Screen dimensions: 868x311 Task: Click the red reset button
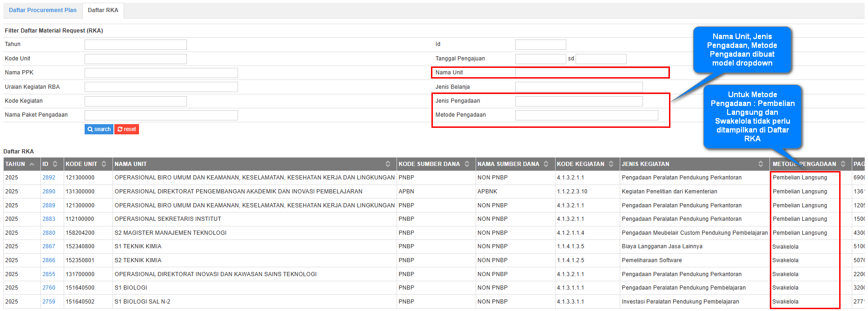click(126, 129)
